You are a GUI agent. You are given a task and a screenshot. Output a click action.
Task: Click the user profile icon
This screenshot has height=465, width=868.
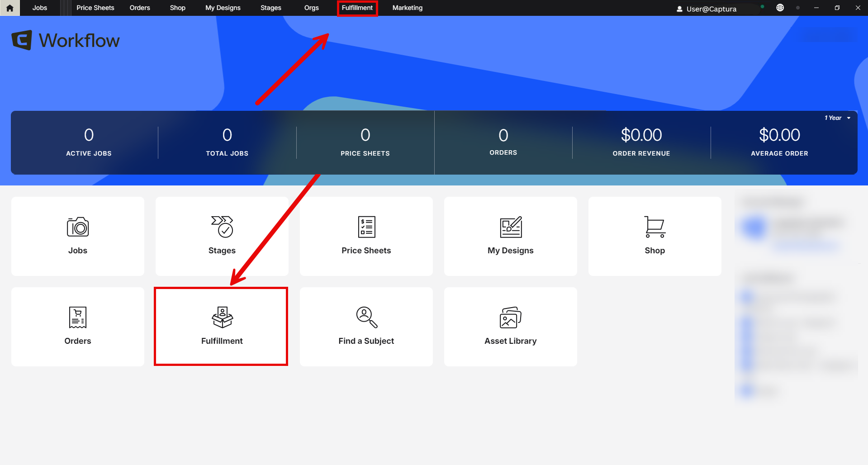pos(679,9)
